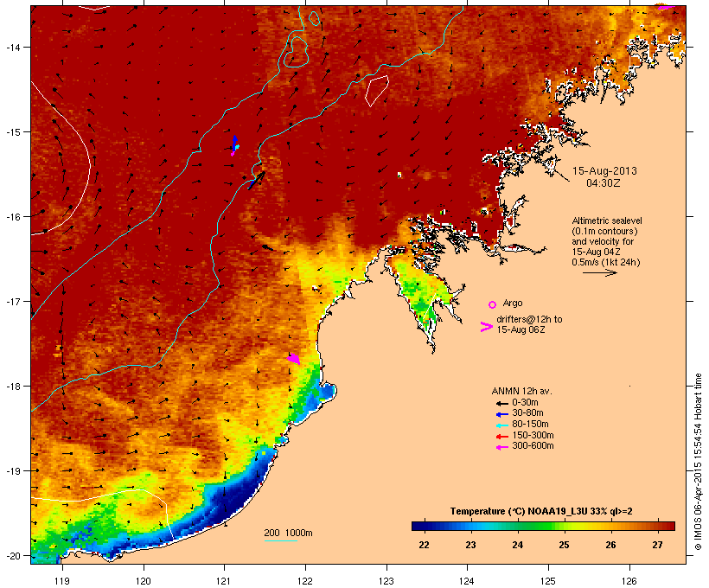709x588 pixels.
Task: Click the '(0.1m contours)' text
Action: click(604, 231)
